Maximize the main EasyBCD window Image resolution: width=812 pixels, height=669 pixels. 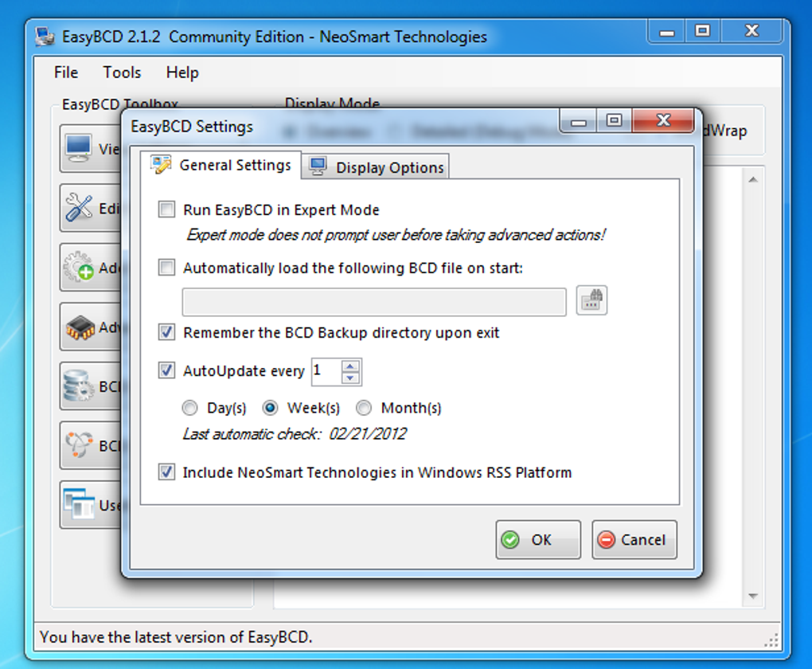703,32
